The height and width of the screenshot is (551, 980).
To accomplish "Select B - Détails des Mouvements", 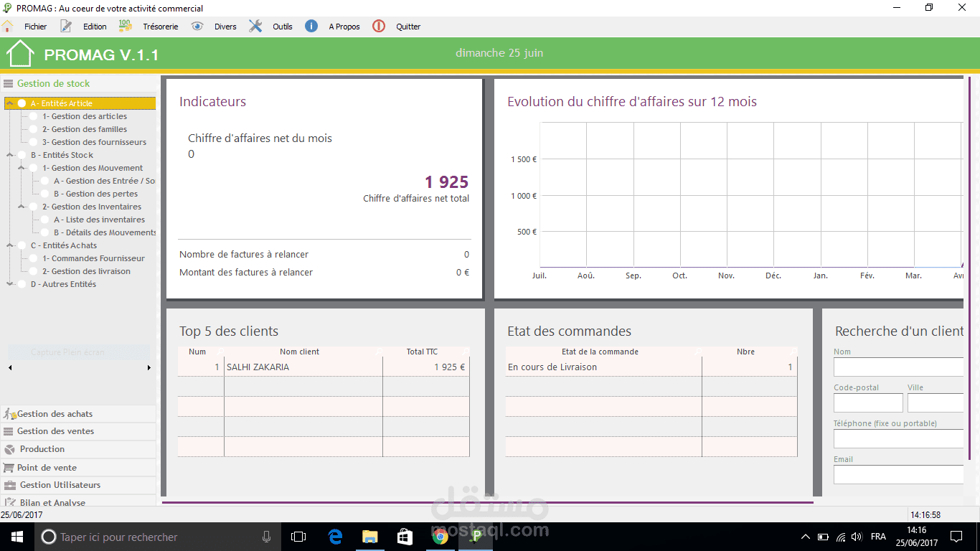I will (105, 232).
